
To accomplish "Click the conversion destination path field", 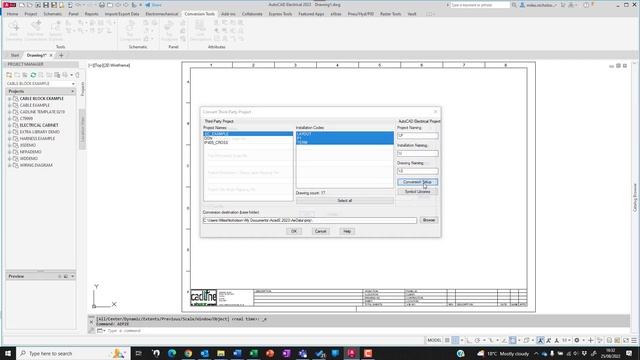I will pyautogui.click(x=310, y=220).
